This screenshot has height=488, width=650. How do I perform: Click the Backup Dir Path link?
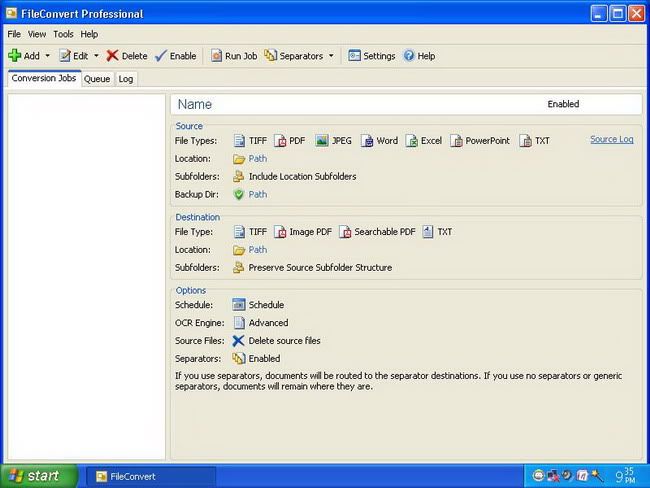click(x=257, y=194)
